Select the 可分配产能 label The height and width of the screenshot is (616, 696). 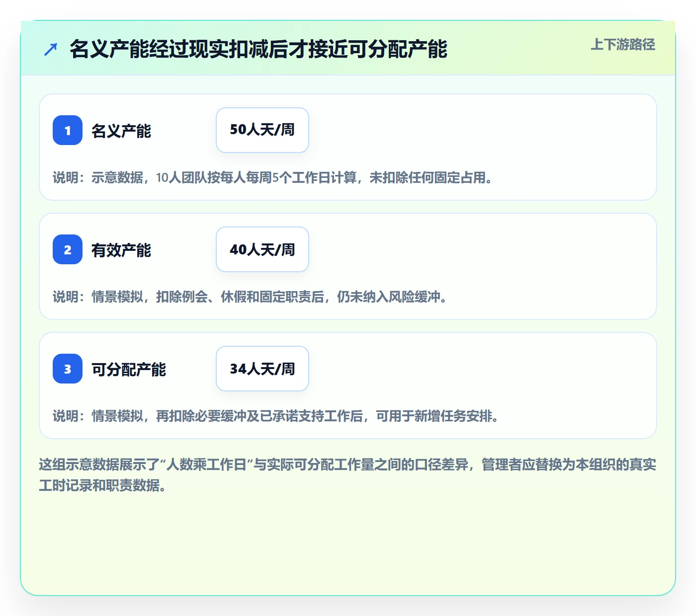129,369
